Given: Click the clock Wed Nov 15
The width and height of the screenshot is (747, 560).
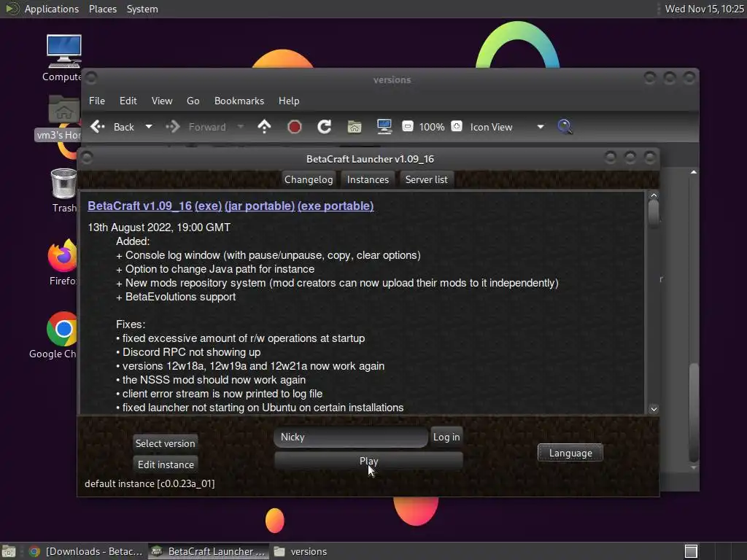Looking at the screenshot, I should click(704, 9).
